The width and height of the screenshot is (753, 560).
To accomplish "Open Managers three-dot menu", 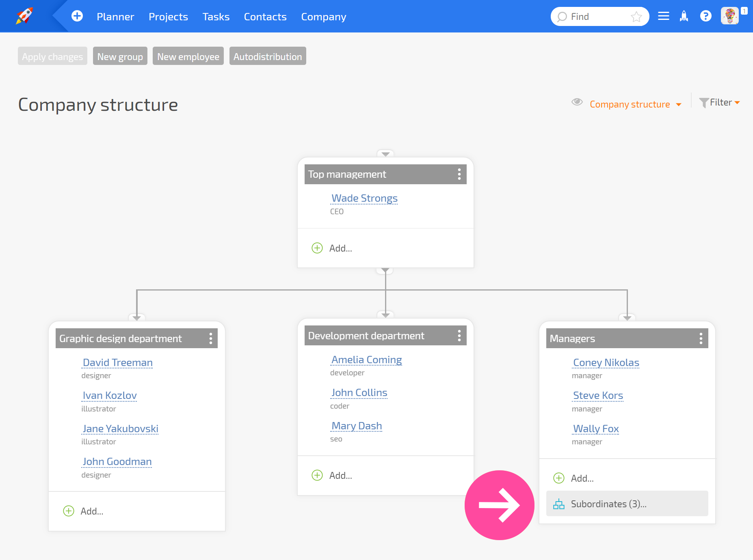I will click(701, 338).
